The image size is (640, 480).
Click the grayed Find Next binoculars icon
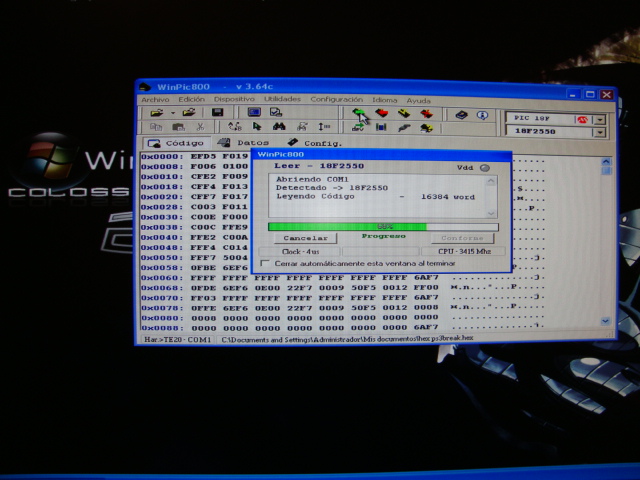point(302,127)
